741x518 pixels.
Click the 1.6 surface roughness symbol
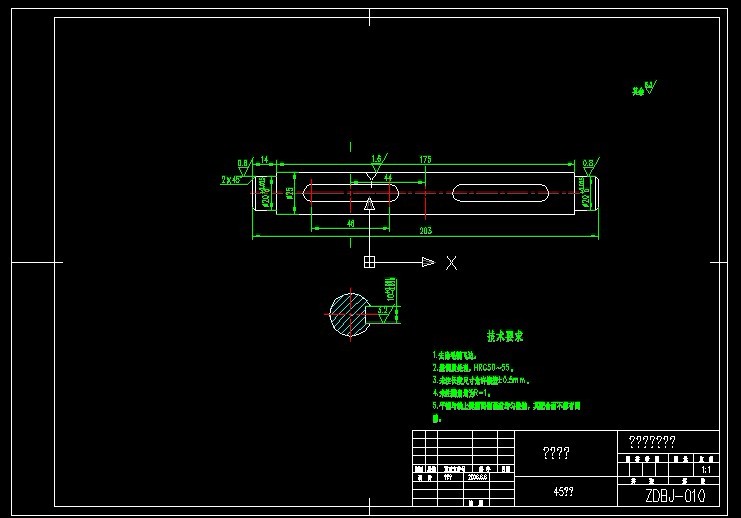378,163
